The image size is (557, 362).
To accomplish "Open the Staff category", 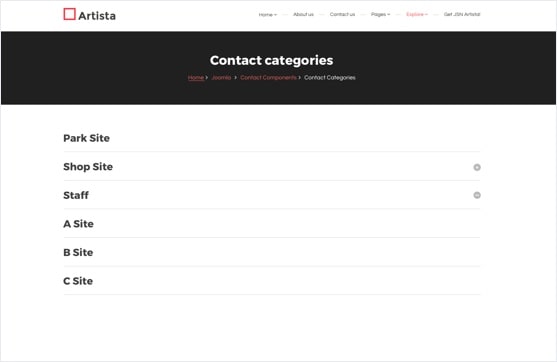I will pos(76,195).
